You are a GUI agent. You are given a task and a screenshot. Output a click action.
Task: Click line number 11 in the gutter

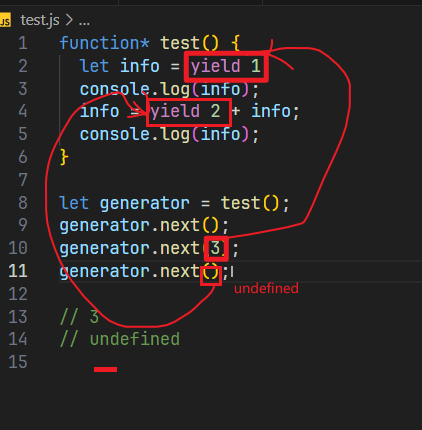click(x=18, y=271)
